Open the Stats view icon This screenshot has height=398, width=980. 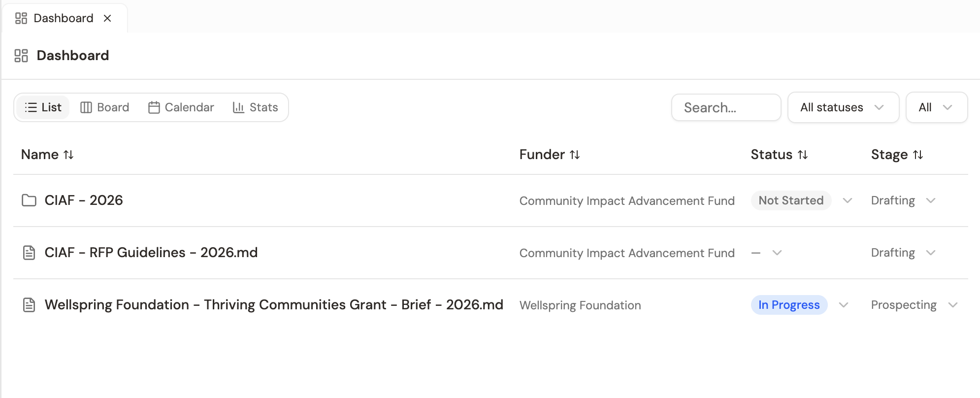coord(237,107)
